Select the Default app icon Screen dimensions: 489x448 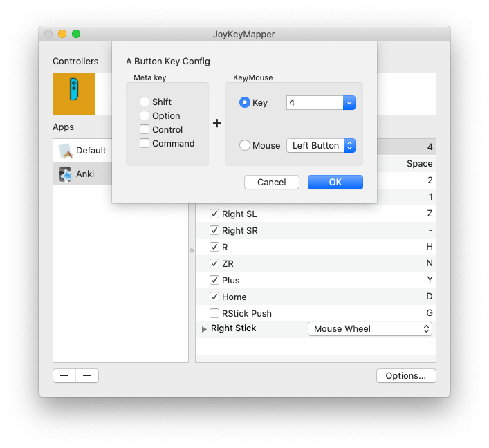pos(66,151)
